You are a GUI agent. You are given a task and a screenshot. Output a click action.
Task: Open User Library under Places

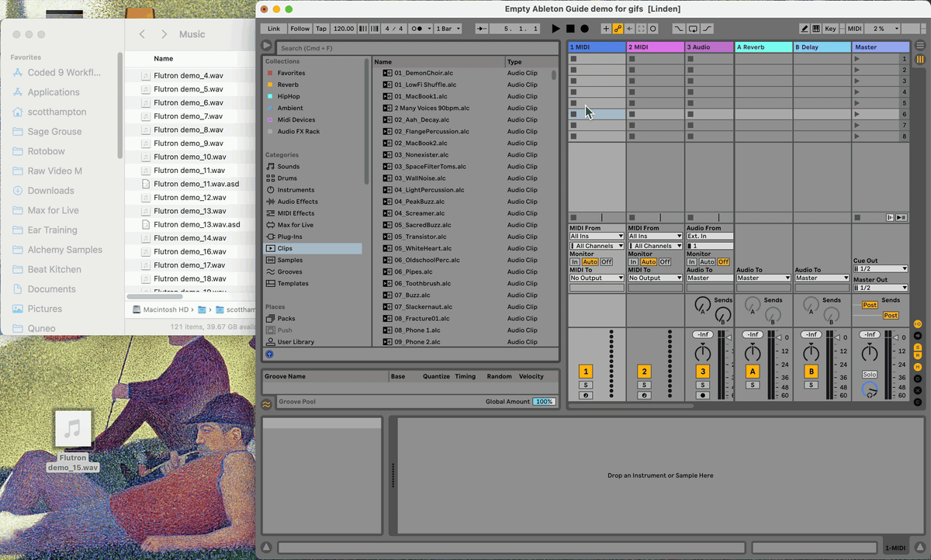pos(296,341)
